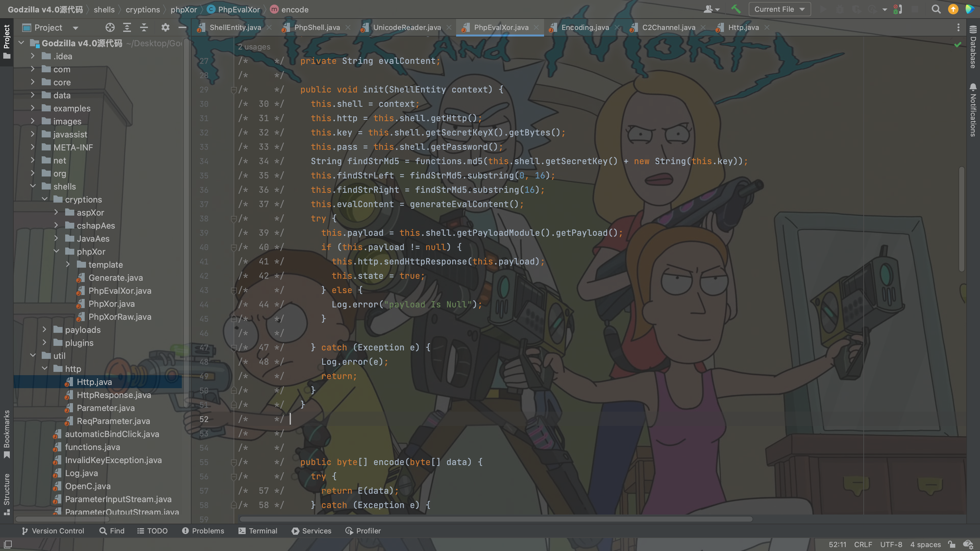Click the green inspection checkmark in editor

pos(958,45)
